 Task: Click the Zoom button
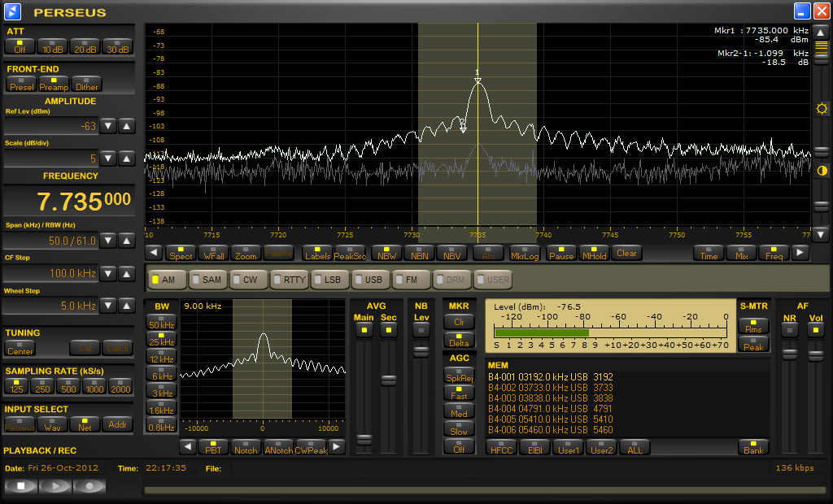246,253
